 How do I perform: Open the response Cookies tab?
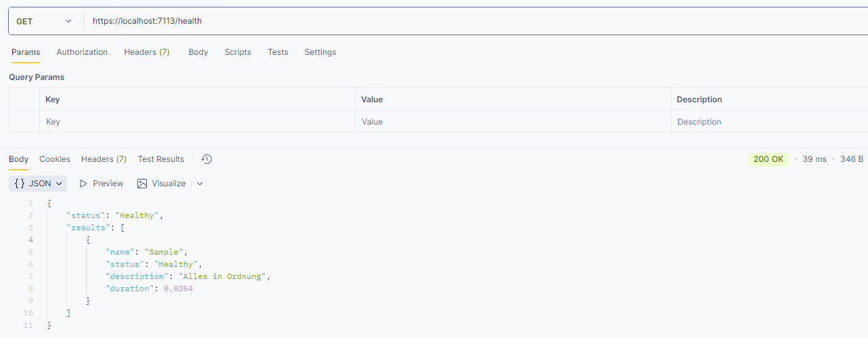[55, 159]
